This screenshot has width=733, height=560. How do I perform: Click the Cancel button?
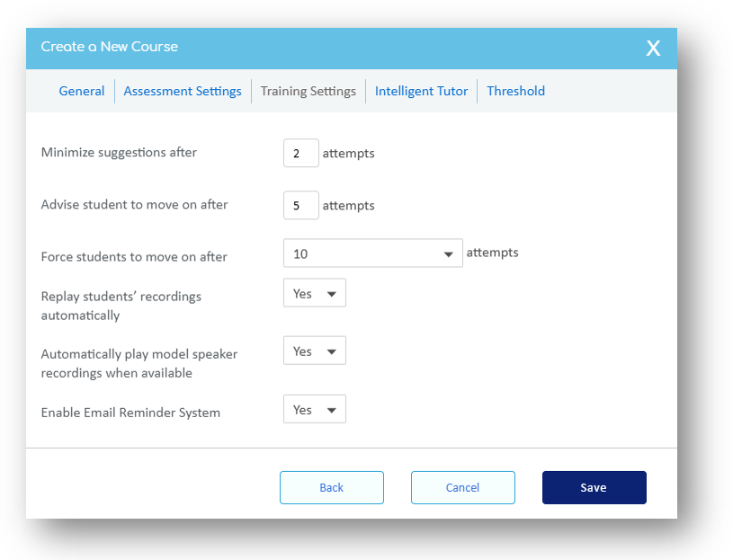(462, 487)
